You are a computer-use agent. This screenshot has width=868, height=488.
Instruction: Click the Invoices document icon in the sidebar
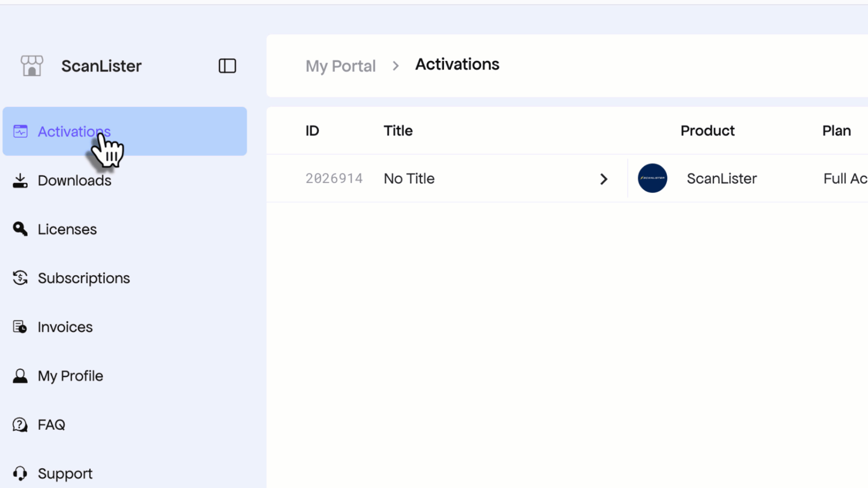20,327
